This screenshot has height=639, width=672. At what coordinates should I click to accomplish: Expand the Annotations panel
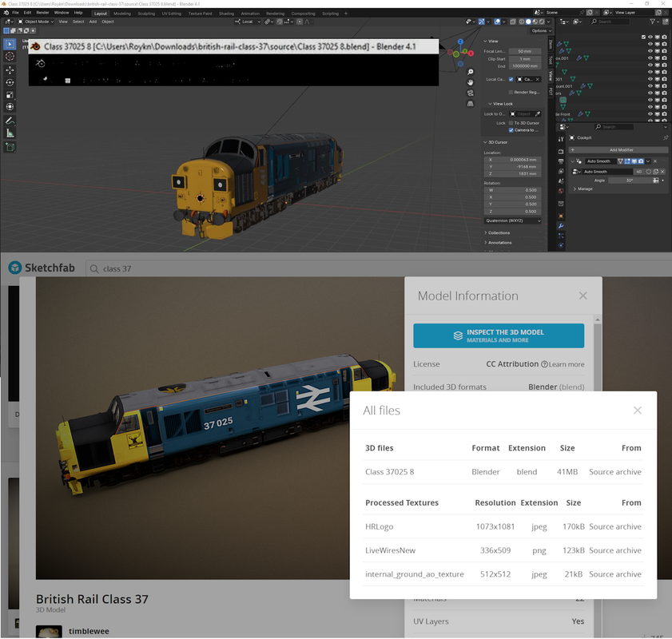point(498,243)
